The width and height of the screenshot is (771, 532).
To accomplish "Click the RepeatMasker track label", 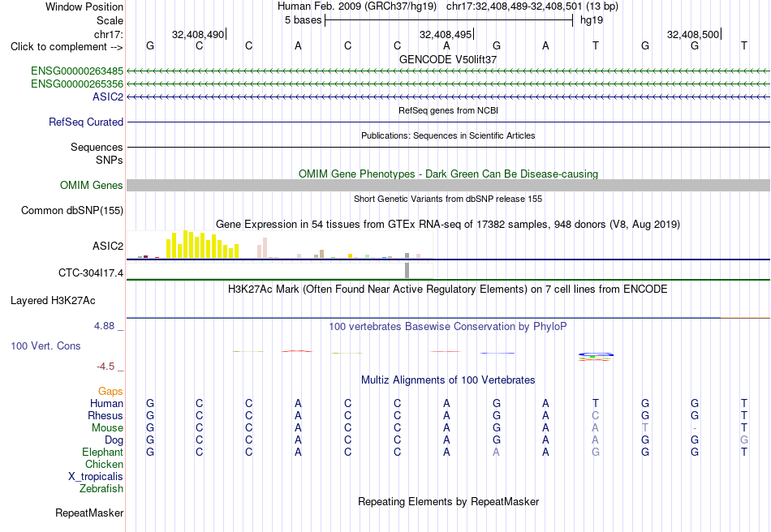I will [89, 513].
